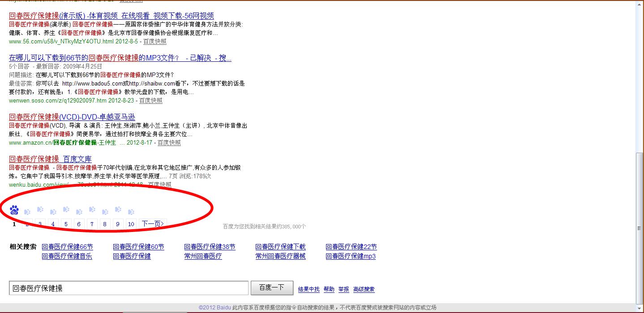The image size is (644, 313).
Task: Open 百度快照 for the wenwen.soso.com result
Action: (151, 100)
